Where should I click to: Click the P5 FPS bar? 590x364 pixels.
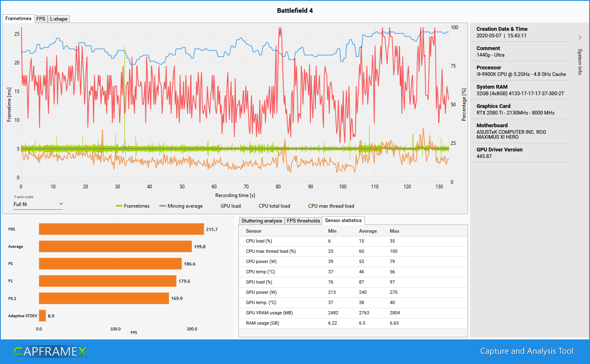point(110,263)
